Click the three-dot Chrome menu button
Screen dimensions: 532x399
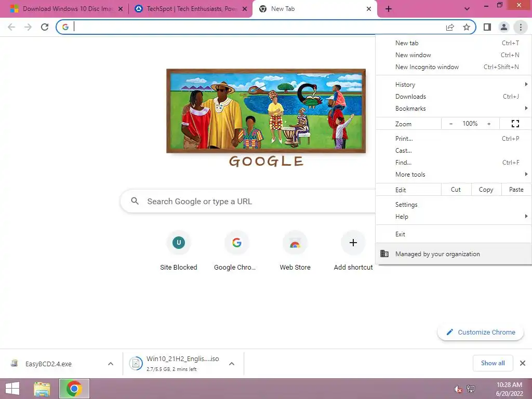(521, 27)
